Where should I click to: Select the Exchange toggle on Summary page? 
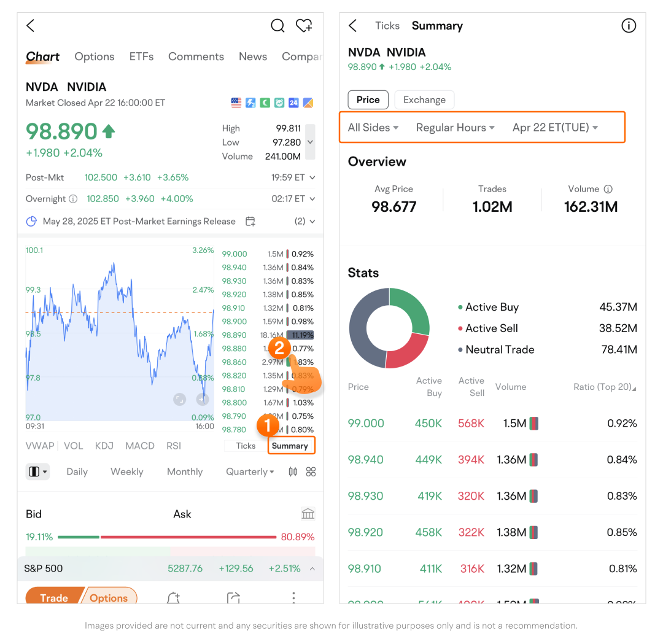pos(424,99)
